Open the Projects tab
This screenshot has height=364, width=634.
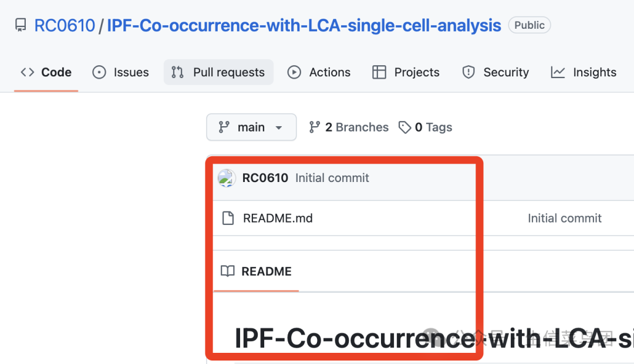click(x=406, y=72)
